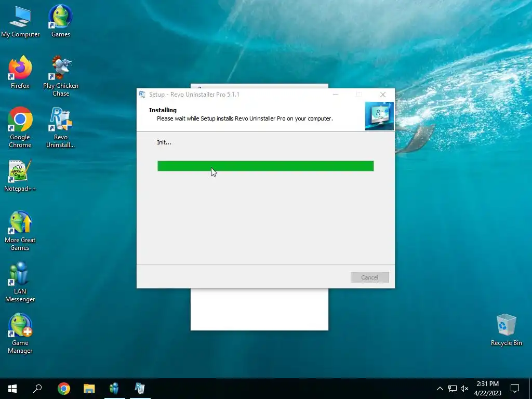Launch Notepad++ from the desktop

tap(20, 176)
